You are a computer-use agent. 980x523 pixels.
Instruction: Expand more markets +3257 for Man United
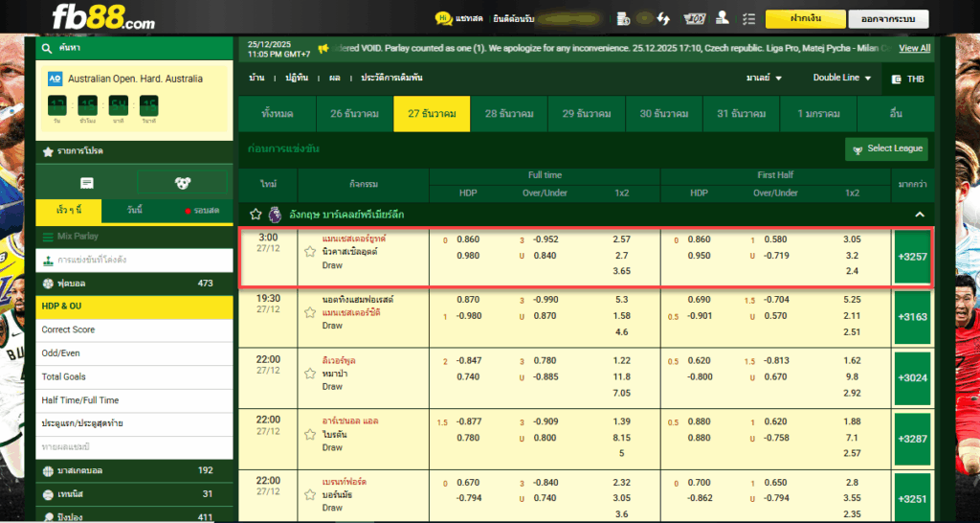pyautogui.click(x=912, y=257)
